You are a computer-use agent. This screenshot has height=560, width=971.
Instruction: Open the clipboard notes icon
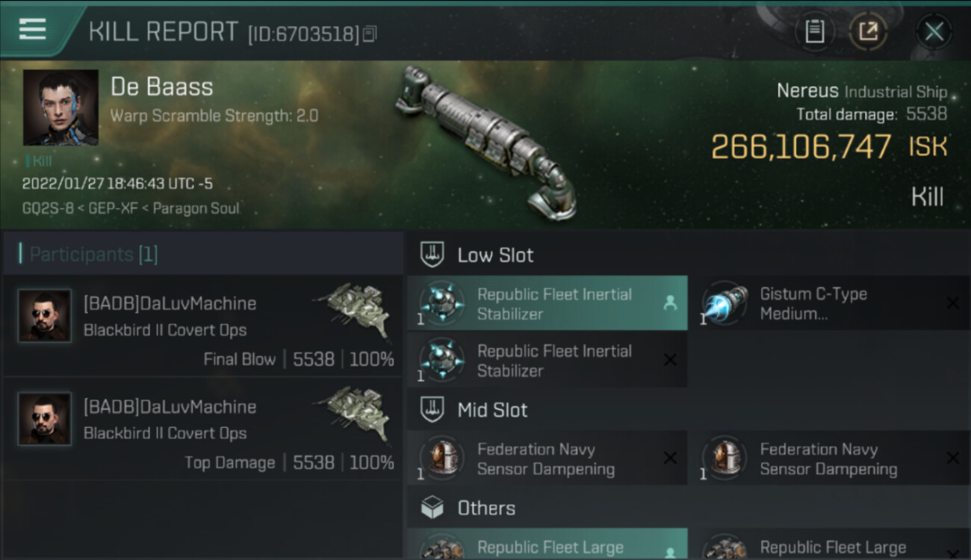(x=814, y=31)
